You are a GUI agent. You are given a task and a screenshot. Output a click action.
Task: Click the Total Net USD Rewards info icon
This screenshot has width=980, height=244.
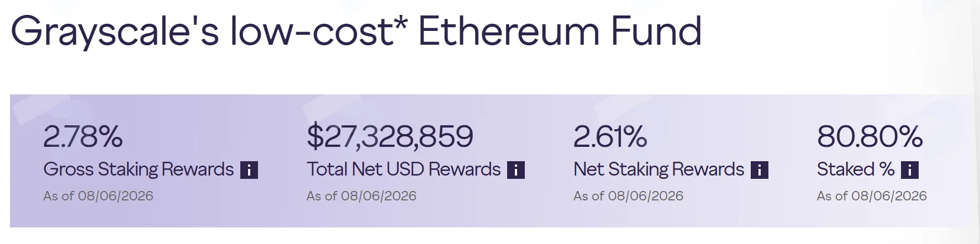point(516,170)
